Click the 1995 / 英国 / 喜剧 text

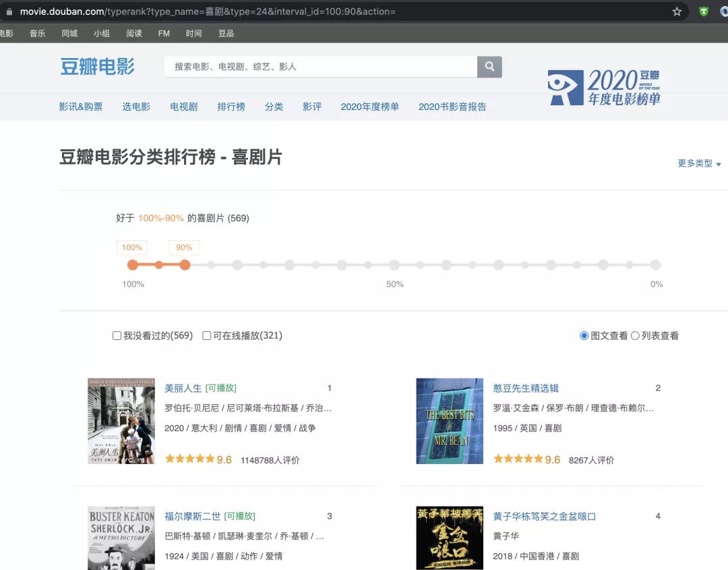527,428
